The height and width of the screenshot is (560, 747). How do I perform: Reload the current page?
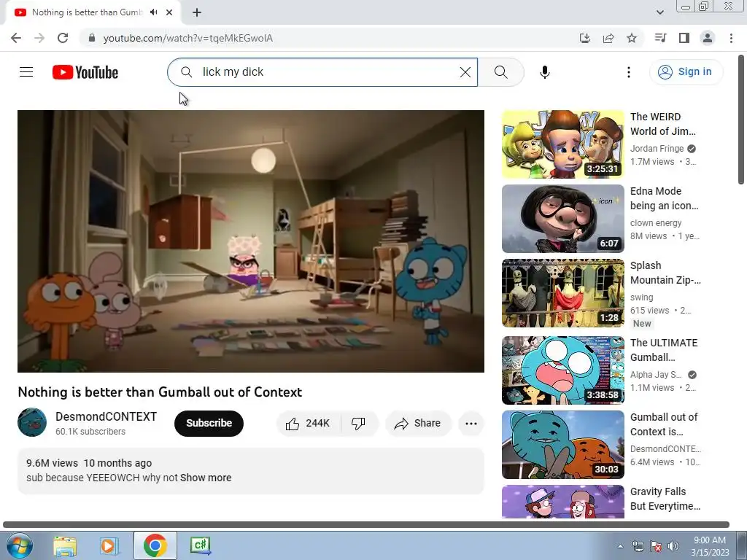point(63,38)
